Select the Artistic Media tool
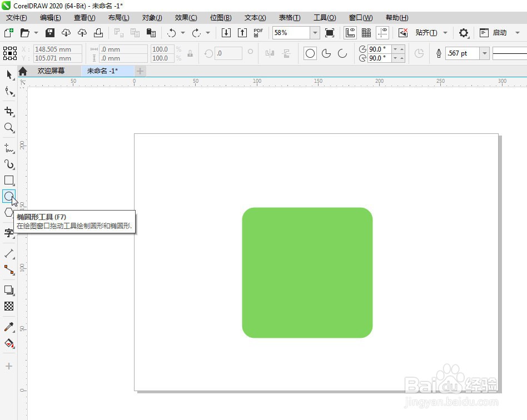The image size is (527, 420). click(9, 164)
